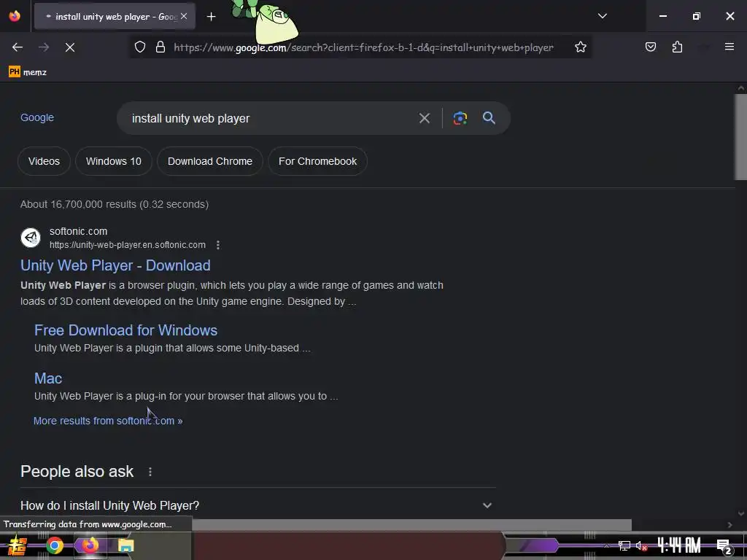The height and width of the screenshot is (560, 747).
Task: Open the memz bookmark
Action: tap(28, 72)
